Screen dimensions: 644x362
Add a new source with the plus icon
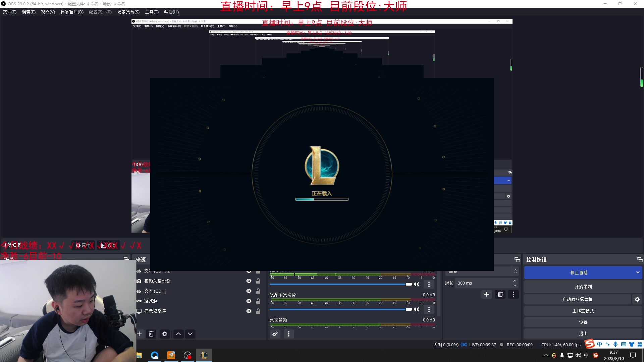[139, 334]
